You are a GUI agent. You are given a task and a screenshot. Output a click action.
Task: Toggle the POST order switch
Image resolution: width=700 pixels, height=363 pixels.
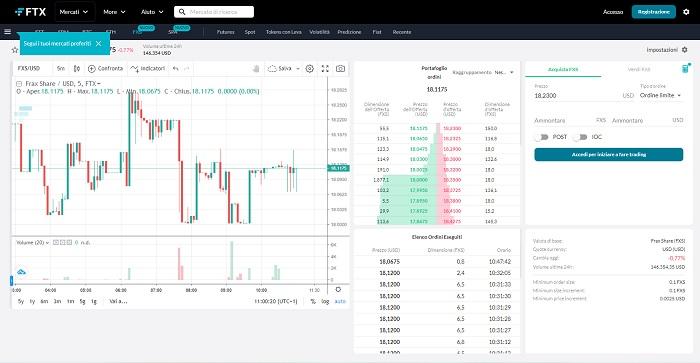click(542, 137)
